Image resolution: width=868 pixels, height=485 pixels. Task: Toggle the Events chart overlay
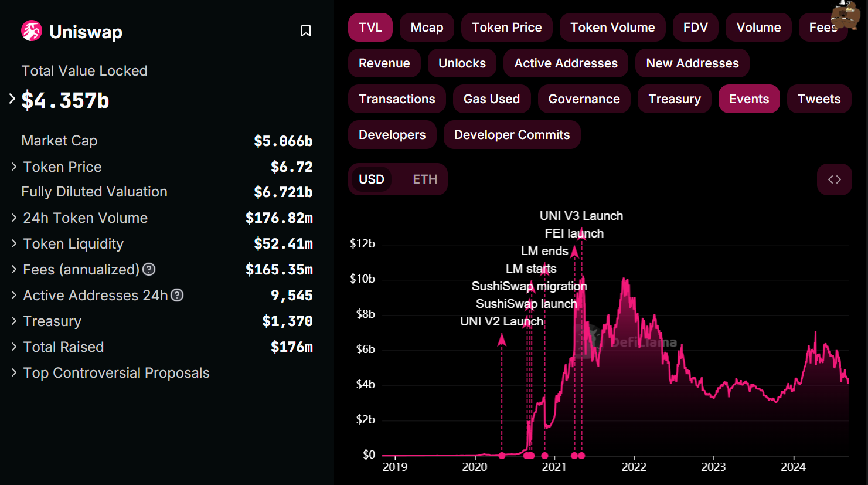pos(749,99)
